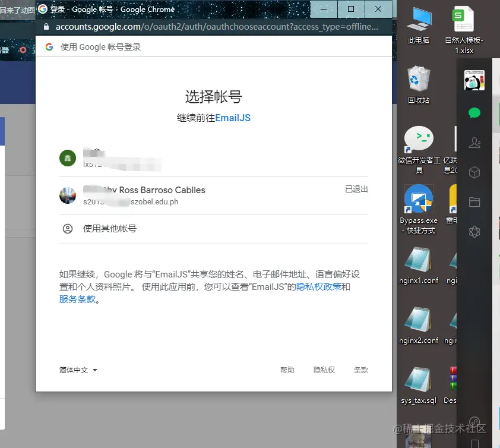Click the lock icon in address bar

[46, 27]
